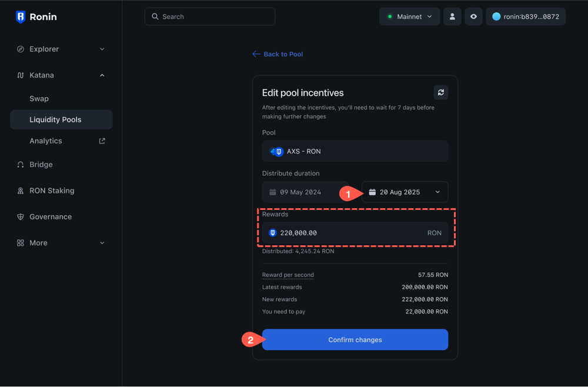Click the magnifier icon in search bar
588x387 pixels.
pyautogui.click(x=155, y=16)
